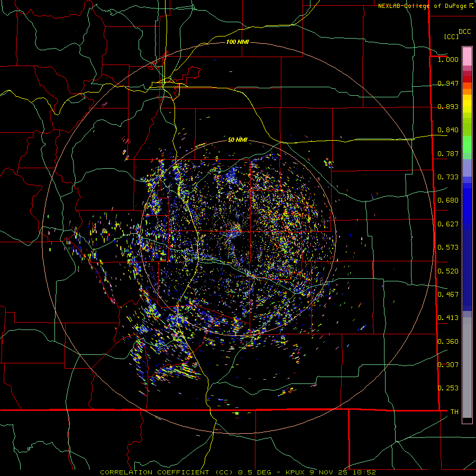This screenshot has height=476, width=476.
Task: Click the 0.360 scale value
Action: click(x=448, y=342)
